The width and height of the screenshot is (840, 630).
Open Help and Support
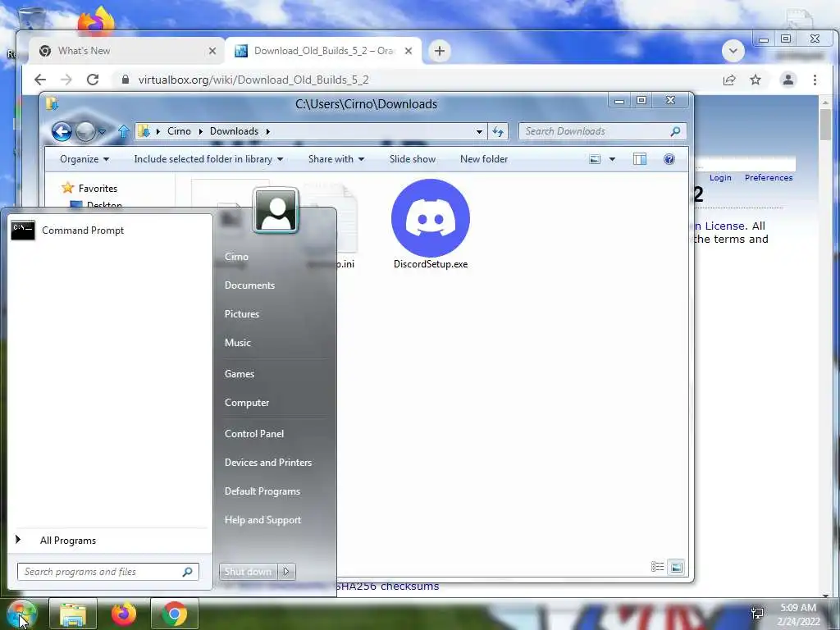[262, 520]
